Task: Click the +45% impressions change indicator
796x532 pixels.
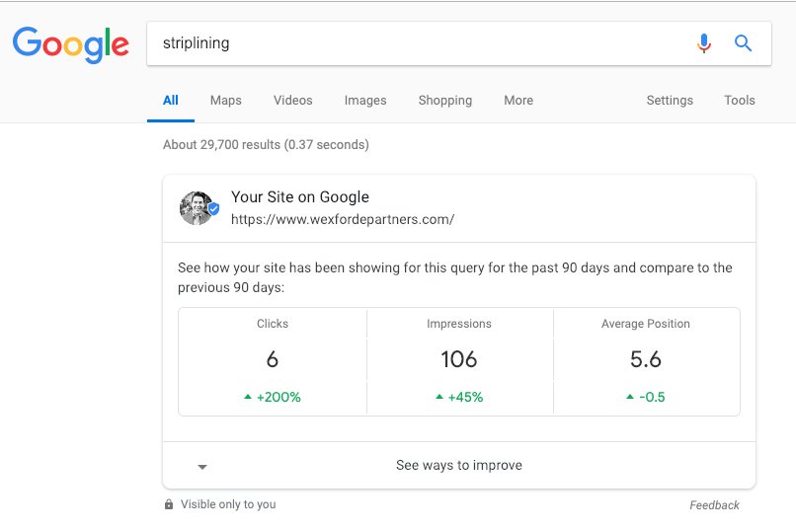Action: click(x=459, y=397)
